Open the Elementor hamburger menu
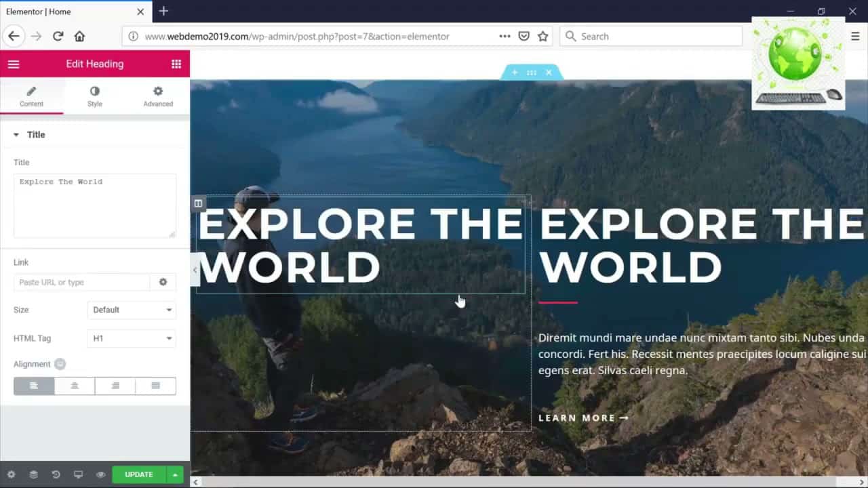868x488 pixels. coord(14,64)
